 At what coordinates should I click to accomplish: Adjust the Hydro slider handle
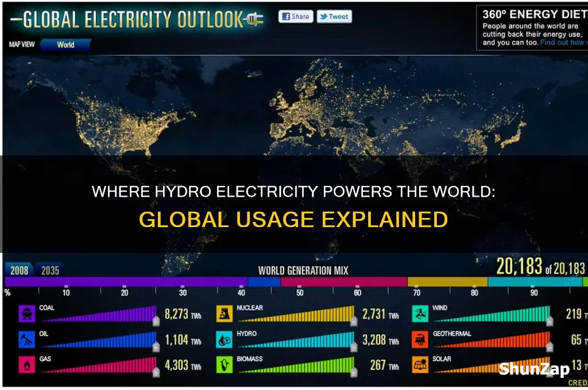(x=354, y=347)
